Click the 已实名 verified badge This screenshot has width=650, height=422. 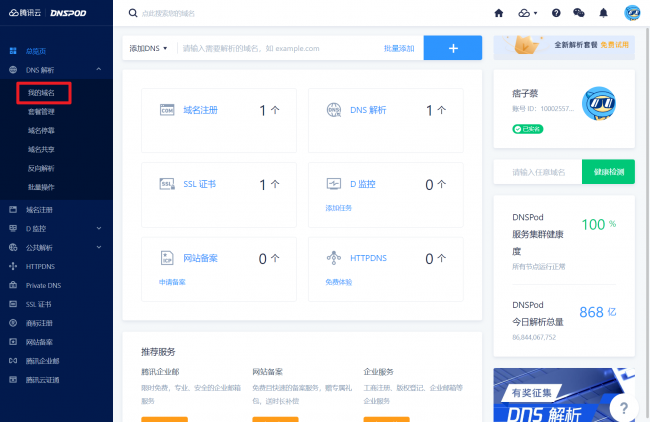(x=527, y=129)
